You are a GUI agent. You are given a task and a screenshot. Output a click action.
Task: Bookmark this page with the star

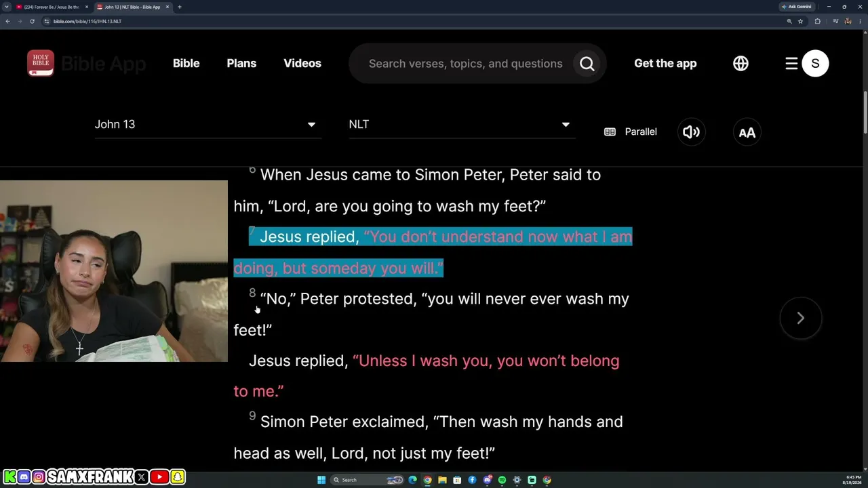pyautogui.click(x=800, y=21)
